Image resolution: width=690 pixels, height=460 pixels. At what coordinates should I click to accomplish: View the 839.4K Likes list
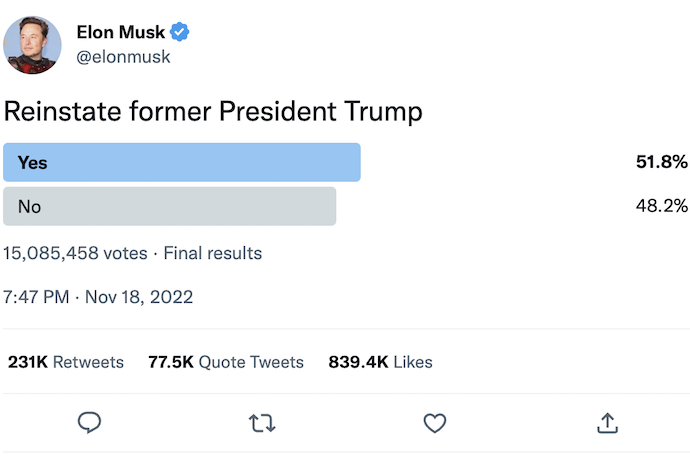(380, 362)
